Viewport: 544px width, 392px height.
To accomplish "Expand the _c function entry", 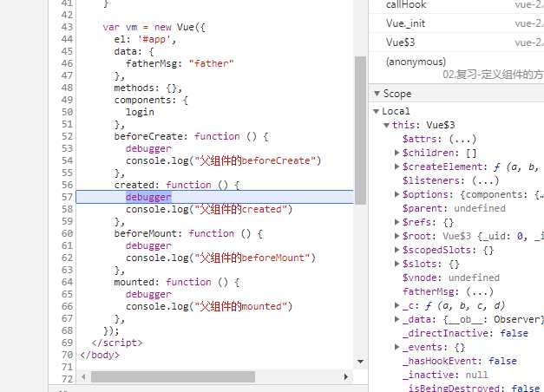I will tap(397, 305).
